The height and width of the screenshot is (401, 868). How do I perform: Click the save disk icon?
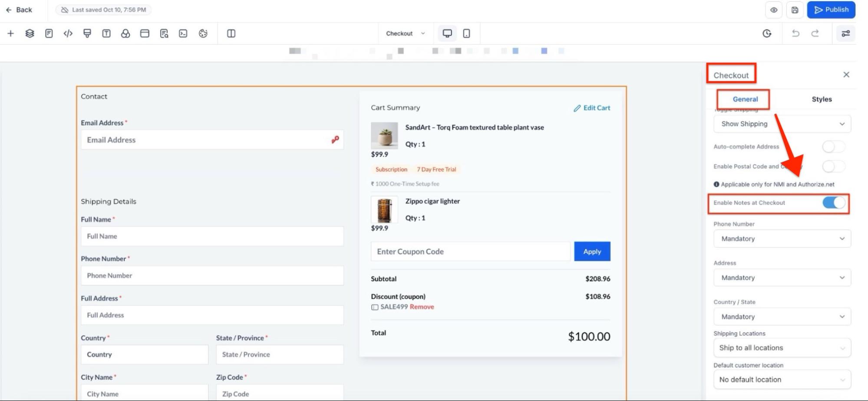click(x=795, y=10)
